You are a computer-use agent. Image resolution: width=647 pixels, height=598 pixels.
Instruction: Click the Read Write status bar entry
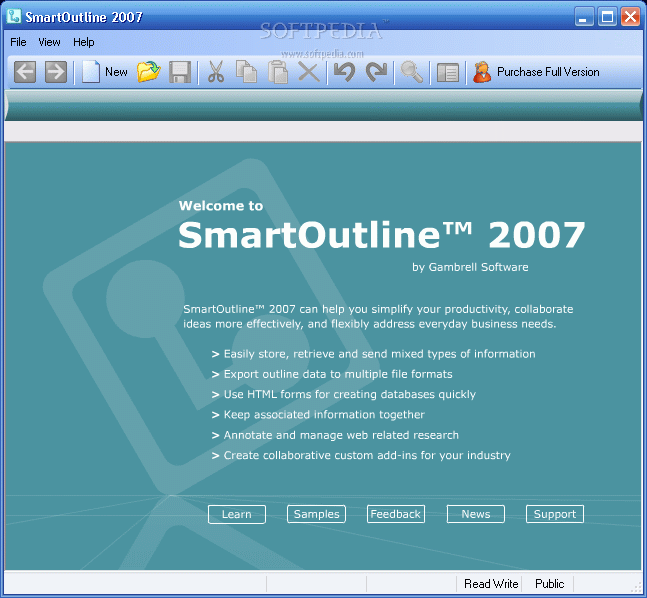click(491, 584)
